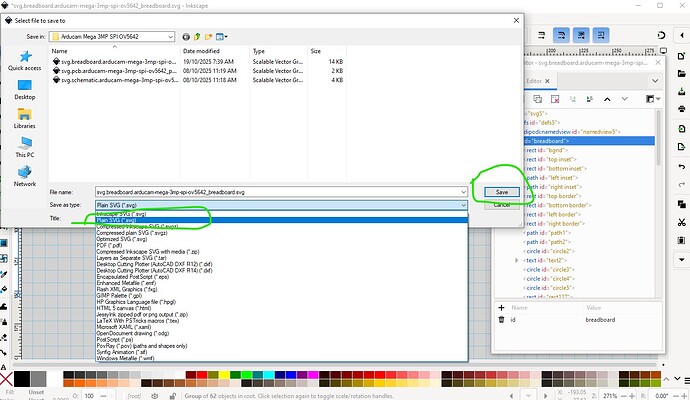Open the color palette menu icon
This screenshot has height=400, width=690.
(686, 379)
